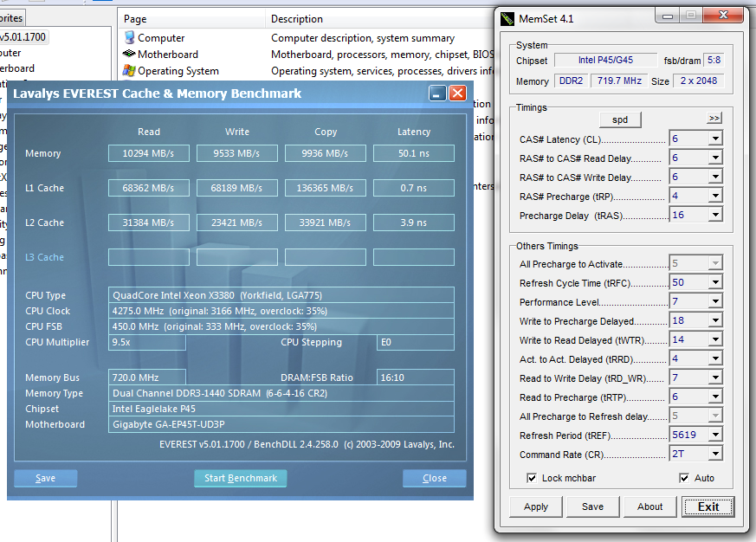Viewport: 756px width, 542px height.
Task: Open the Read to Write Delay (tRD_WR) dropdown
Action: point(715,377)
